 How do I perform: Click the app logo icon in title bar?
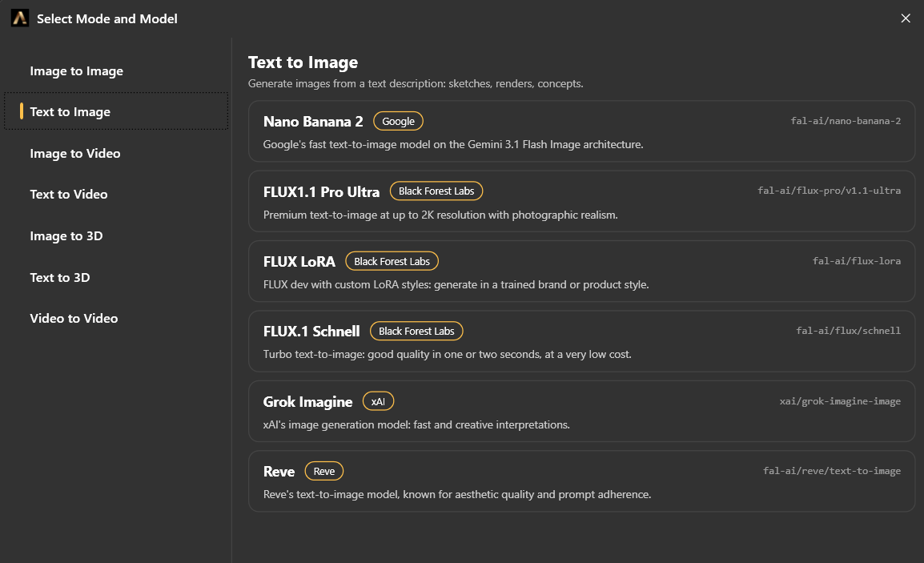click(x=20, y=18)
